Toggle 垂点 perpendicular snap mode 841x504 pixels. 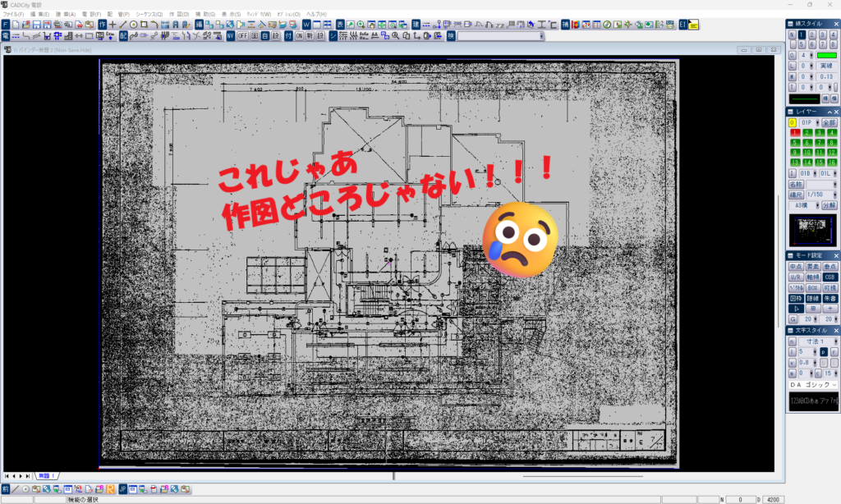[830, 267]
